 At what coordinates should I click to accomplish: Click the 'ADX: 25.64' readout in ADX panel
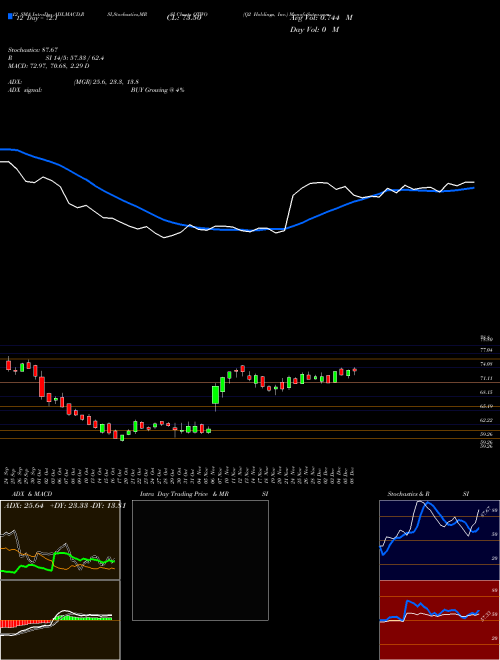click(24, 506)
